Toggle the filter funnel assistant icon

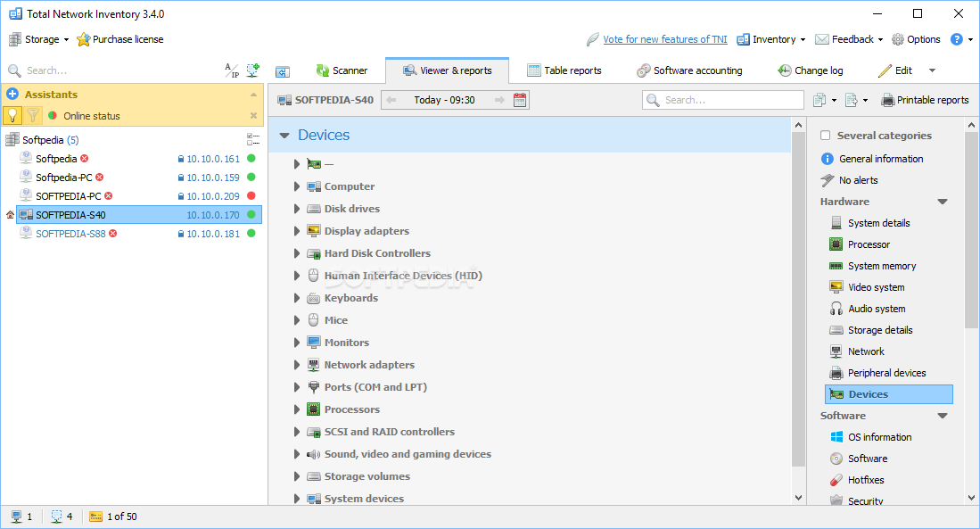tap(33, 116)
